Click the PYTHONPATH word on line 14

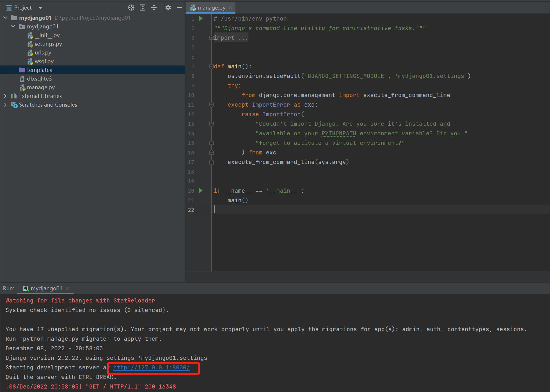pyautogui.click(x=339, y=133)
